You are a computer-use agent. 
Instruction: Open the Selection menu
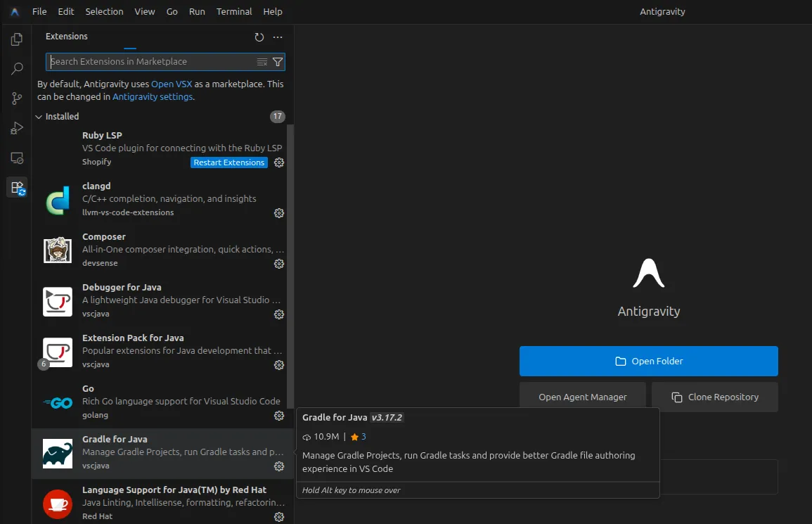pyautogui.click(x=104, y=11)
